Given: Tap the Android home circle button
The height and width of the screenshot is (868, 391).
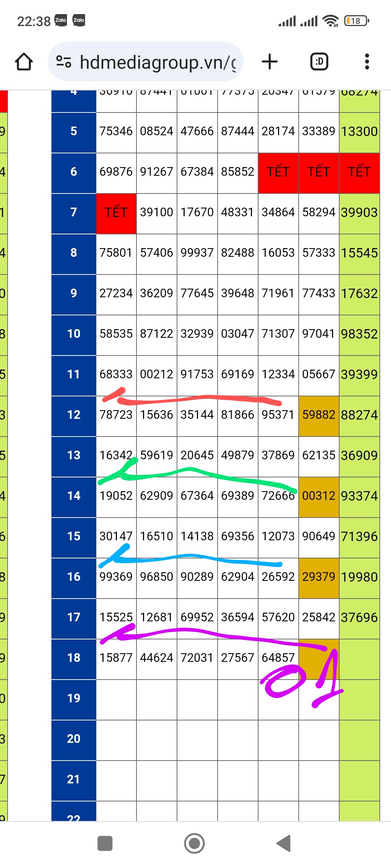Looking at the screenshot, I should point(194,843).
